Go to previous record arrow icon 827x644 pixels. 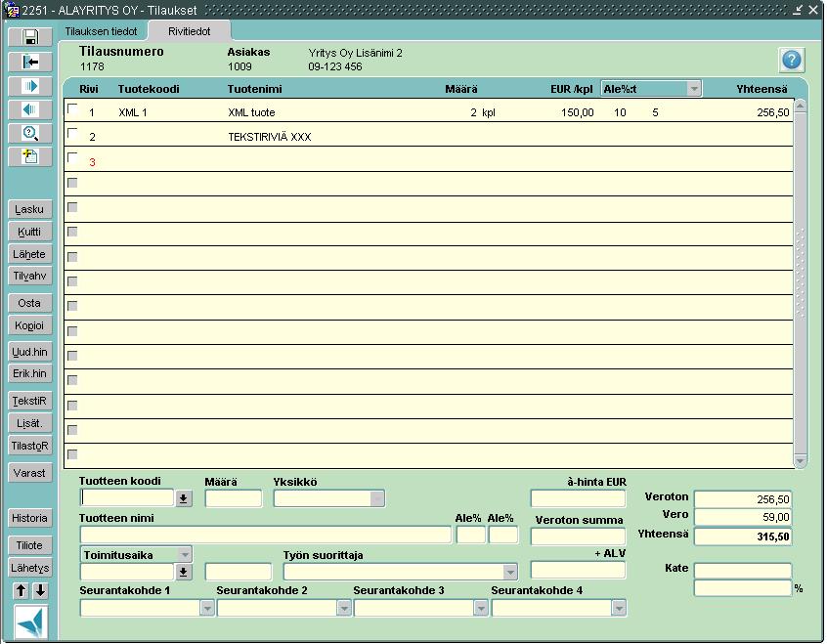(30, 109)
